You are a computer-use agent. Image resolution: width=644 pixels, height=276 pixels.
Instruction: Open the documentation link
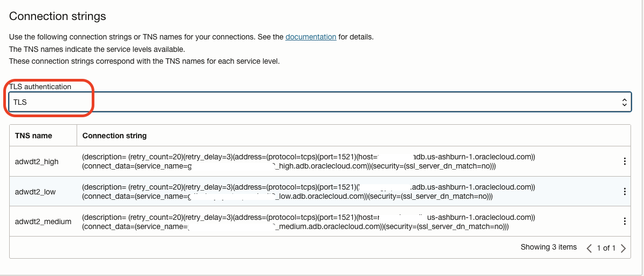coord(311,37)
